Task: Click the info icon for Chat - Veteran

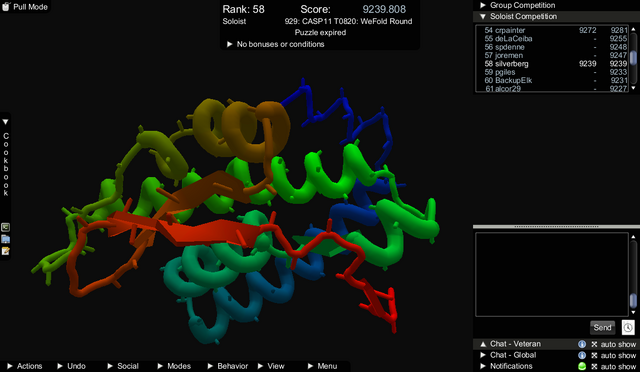Action: [582, 344]
